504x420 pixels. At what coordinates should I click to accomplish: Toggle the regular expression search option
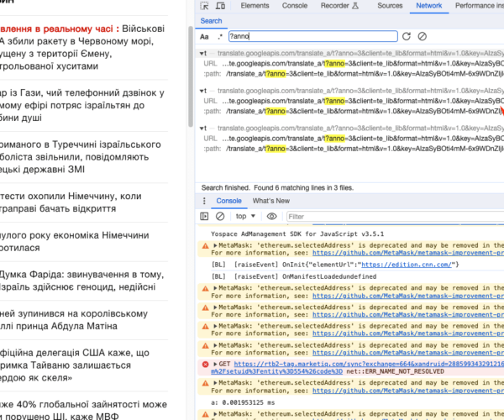[x=220, y=37]
